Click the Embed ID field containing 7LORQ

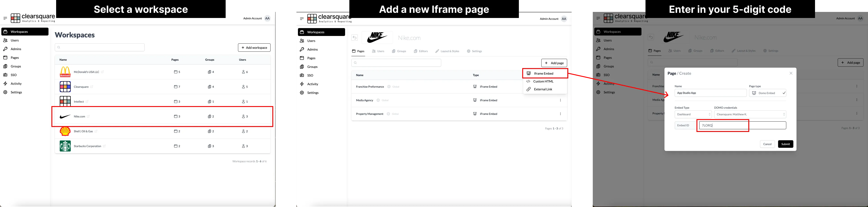coord(743,125)
